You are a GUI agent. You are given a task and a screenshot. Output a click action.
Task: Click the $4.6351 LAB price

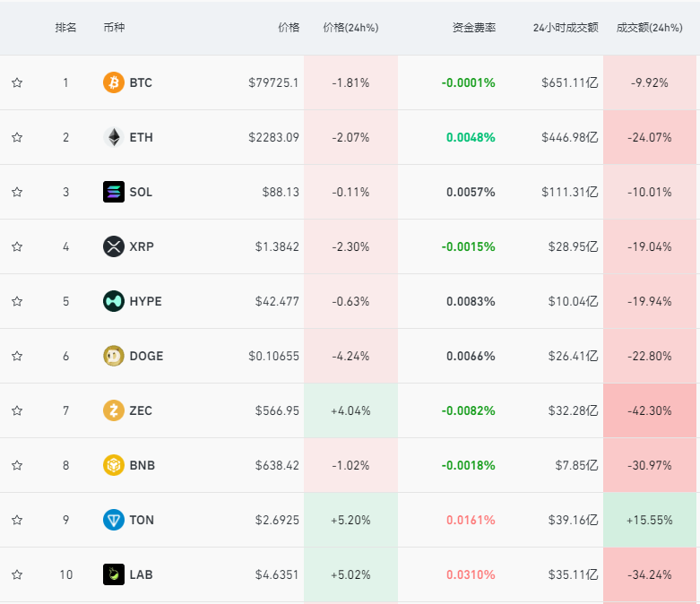tap(277, 574)
